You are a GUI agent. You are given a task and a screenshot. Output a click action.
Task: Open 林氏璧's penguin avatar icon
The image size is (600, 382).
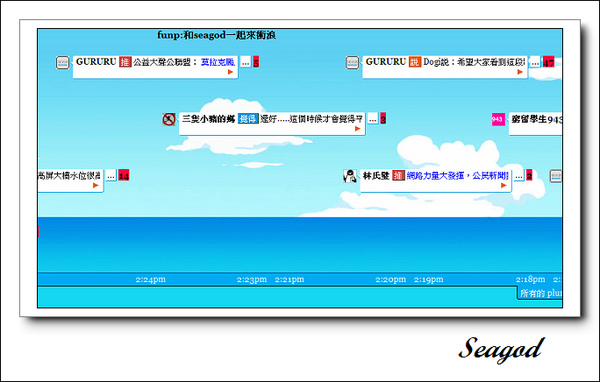click(350, 176)
